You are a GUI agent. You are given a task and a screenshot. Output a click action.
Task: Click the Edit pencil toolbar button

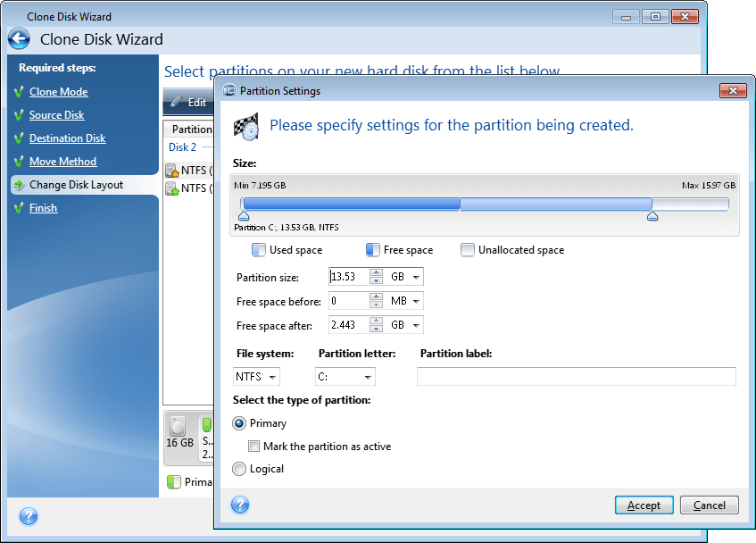click(188, 102)
